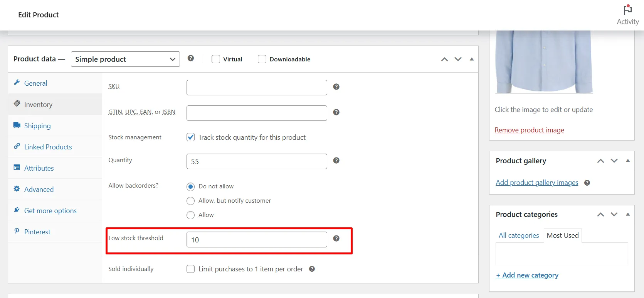Click the Quantity help question icon
Image resolution: width=644 pixels, height=298 pixels.
click(x=336, y=161)
